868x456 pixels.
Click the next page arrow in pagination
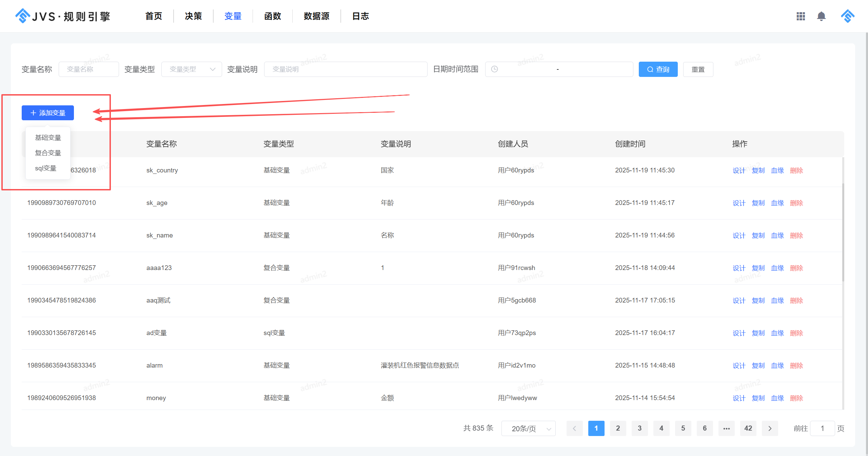point(770,428)
